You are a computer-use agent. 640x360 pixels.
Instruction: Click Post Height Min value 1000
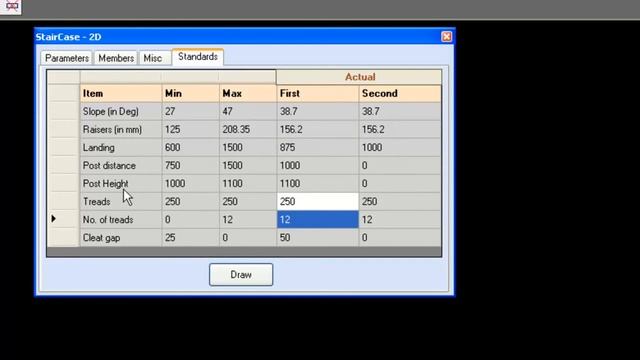[191, 184]
